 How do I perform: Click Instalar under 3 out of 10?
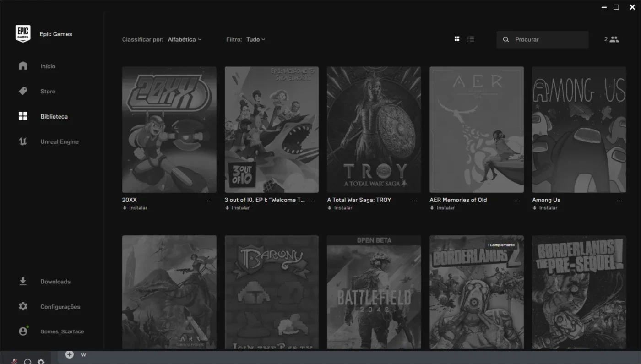(238, 208)
